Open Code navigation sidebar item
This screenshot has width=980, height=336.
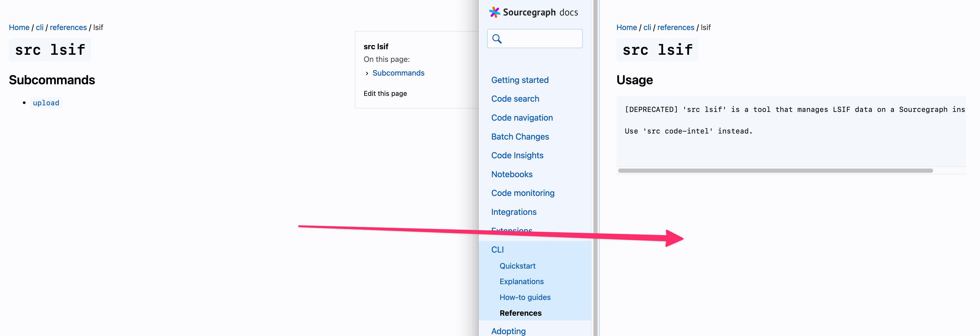pos(522,118)
